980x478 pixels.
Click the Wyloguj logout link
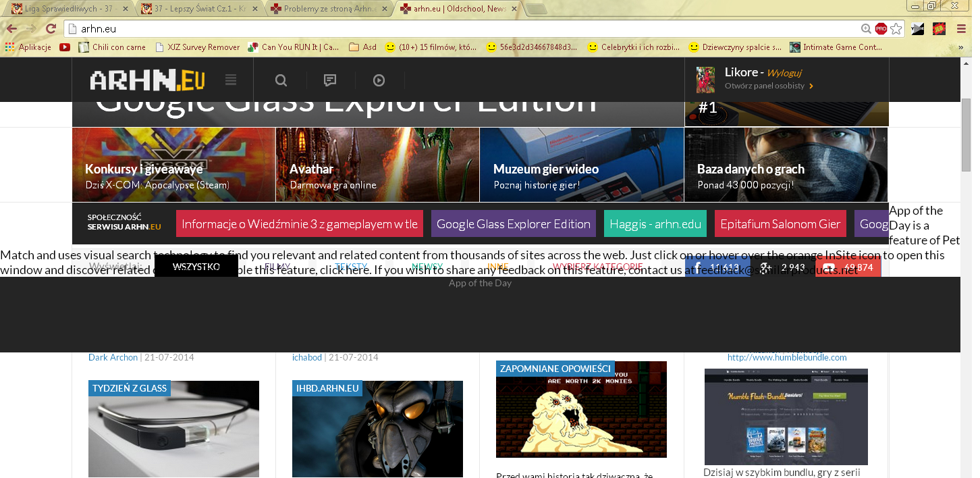pos(784,72)
